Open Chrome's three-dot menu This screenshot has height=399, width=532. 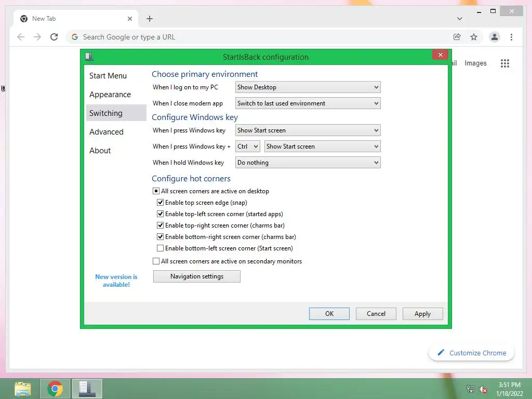(x=511, y=37)
